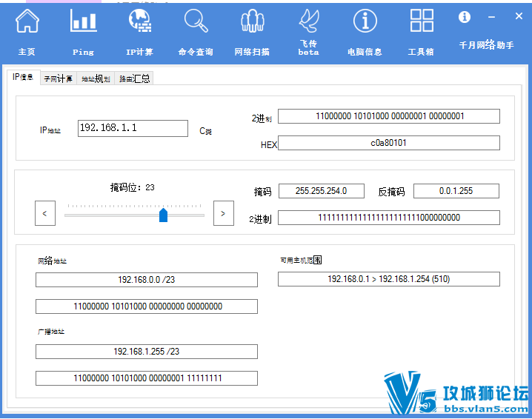
Task: Click the 可用主机范围 host range field
Action: tap(389, 279)
